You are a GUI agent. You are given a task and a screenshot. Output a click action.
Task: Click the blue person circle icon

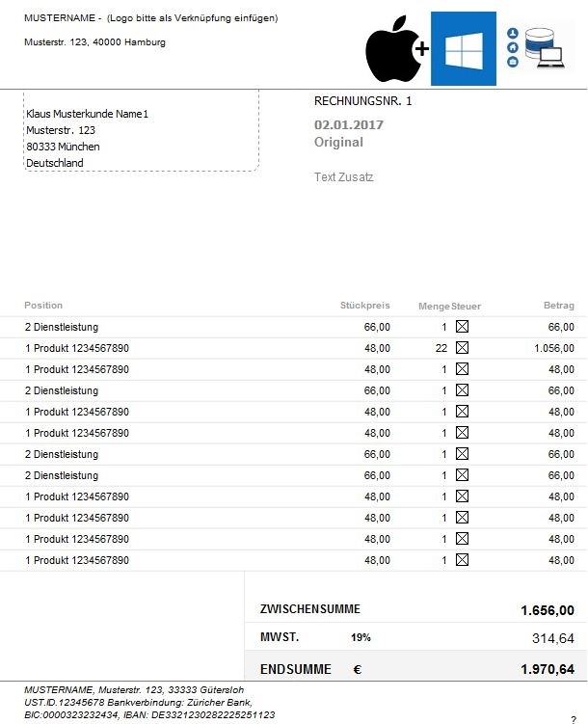click(x=513, y=33)
